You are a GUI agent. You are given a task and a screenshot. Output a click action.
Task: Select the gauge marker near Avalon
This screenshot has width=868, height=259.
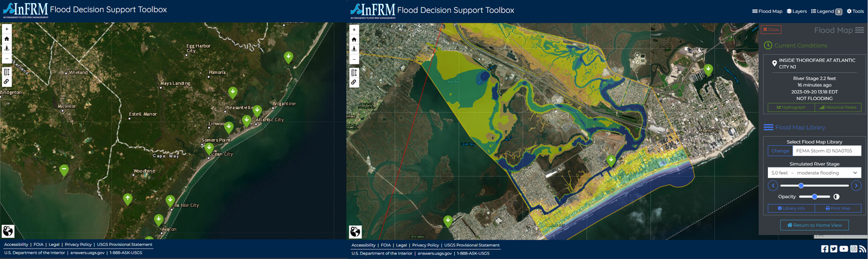(x=159, y=220)
